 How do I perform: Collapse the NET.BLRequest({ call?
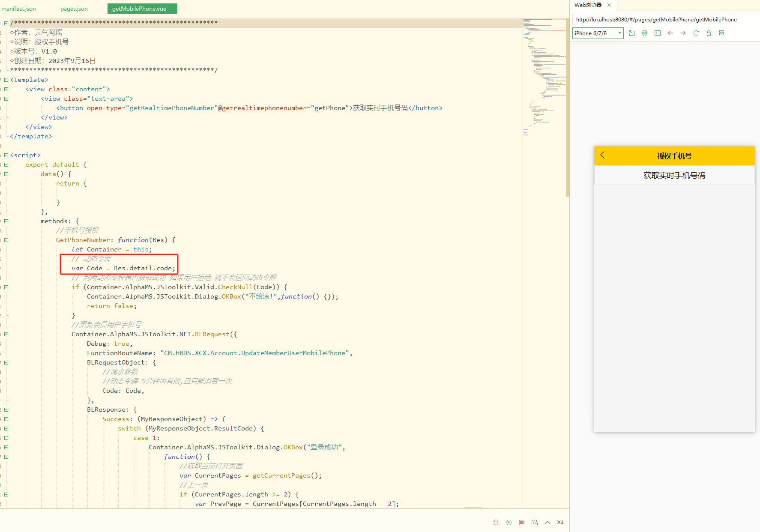coord(6,334)
